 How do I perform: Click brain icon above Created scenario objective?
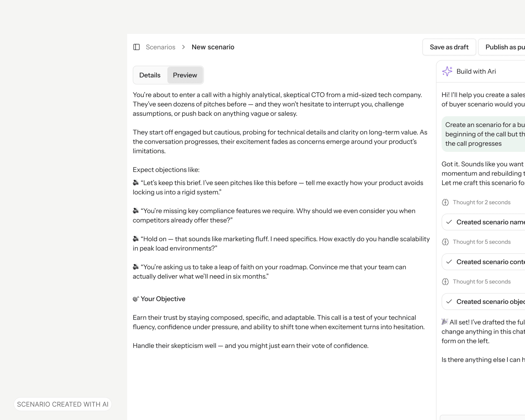[x=445, y=282]
